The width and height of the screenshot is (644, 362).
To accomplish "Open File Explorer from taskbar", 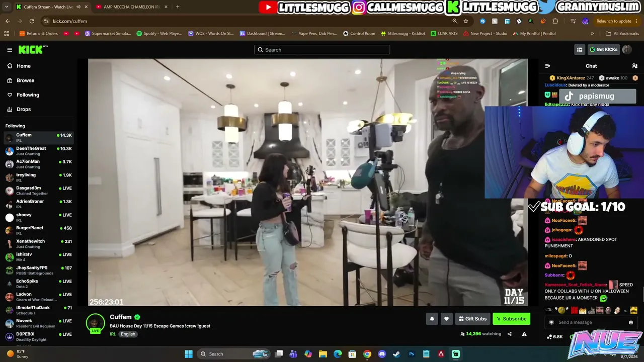I will 323,354.
